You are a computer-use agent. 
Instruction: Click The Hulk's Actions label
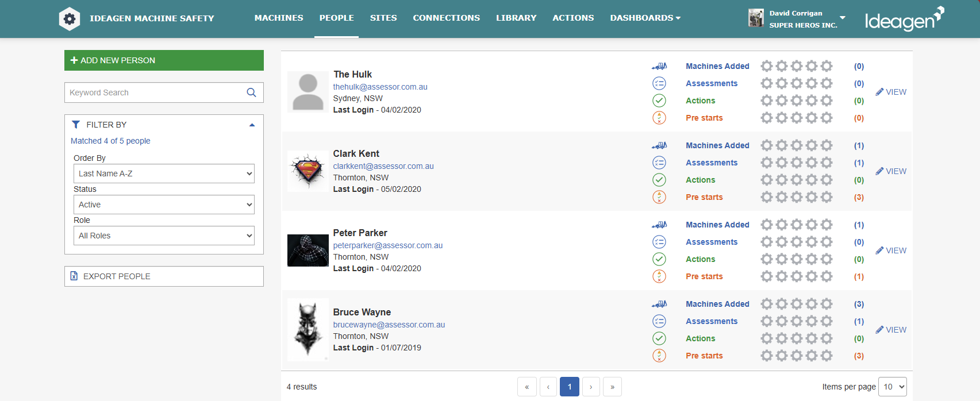point(701,101)
